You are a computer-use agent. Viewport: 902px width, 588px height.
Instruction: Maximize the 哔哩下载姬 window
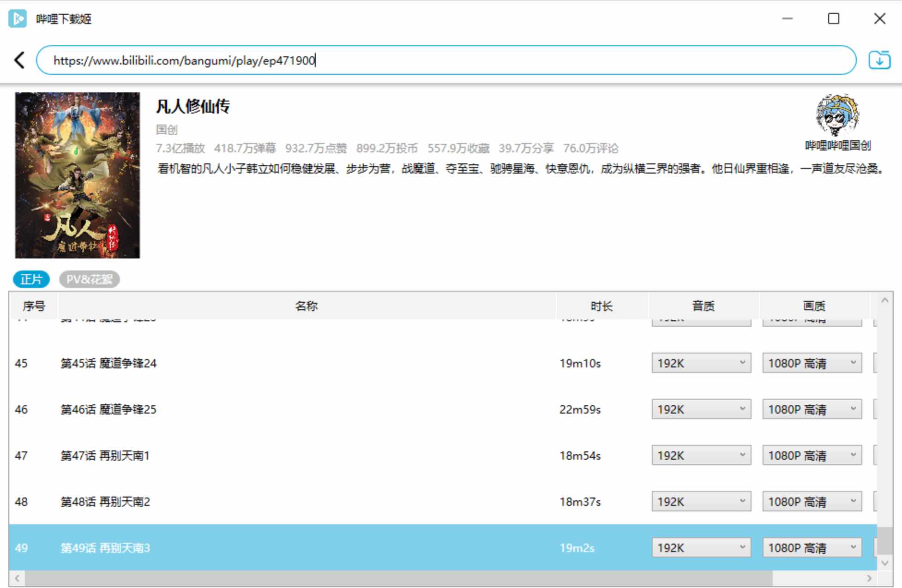click(x=834, y=18)
